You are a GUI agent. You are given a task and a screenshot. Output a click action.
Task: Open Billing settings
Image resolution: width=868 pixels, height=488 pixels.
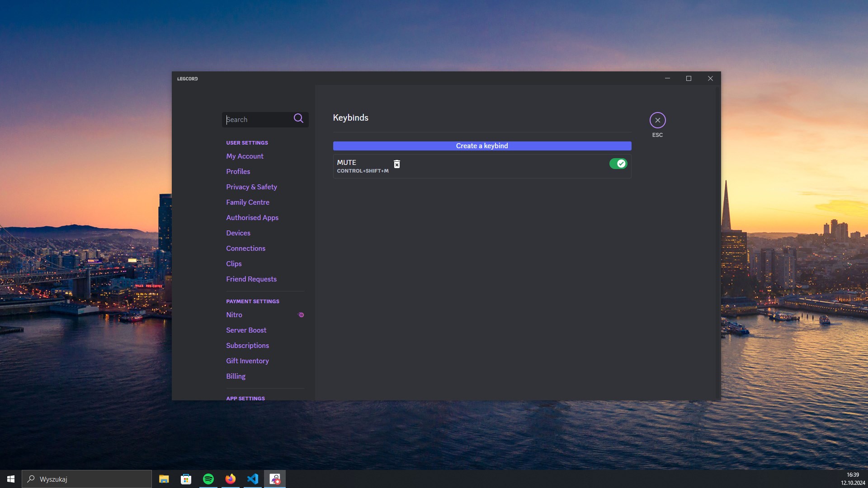(236, 376)
